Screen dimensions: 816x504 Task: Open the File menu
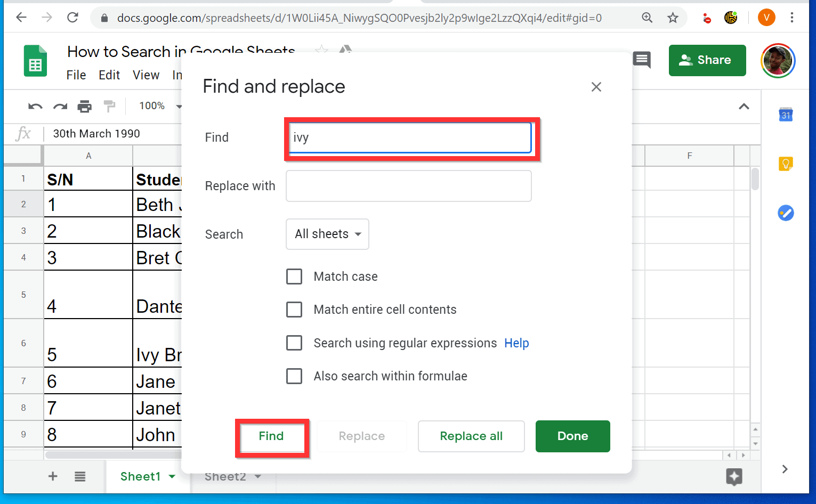[x=76, y=75]
